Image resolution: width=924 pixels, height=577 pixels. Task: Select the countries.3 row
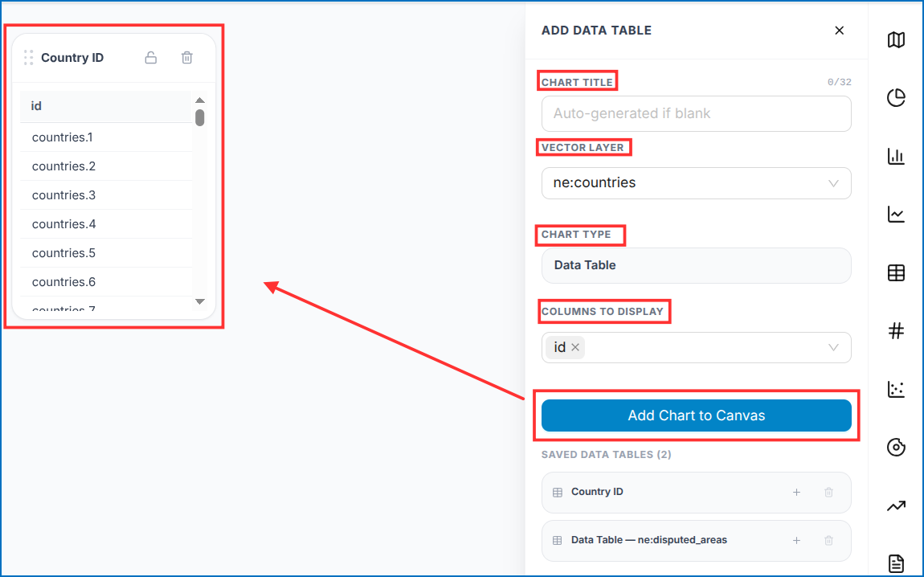[x=106, y=195]
